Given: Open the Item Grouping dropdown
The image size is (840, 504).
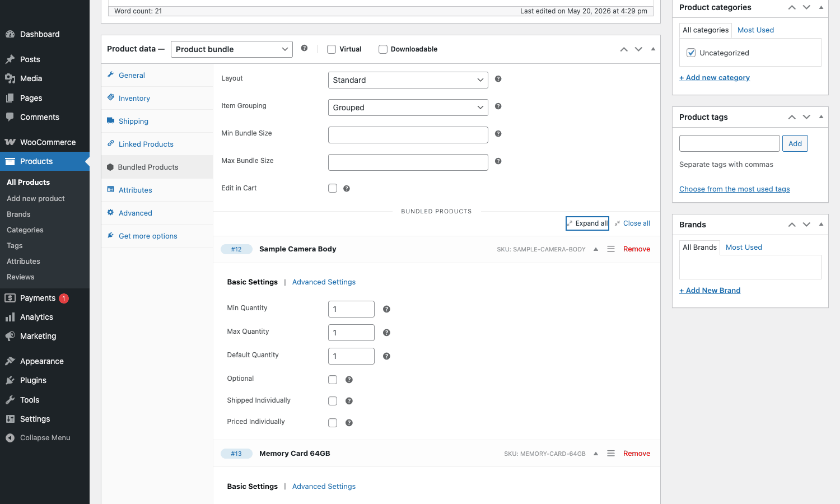Looking at the screenshot, I should [408, 108].
